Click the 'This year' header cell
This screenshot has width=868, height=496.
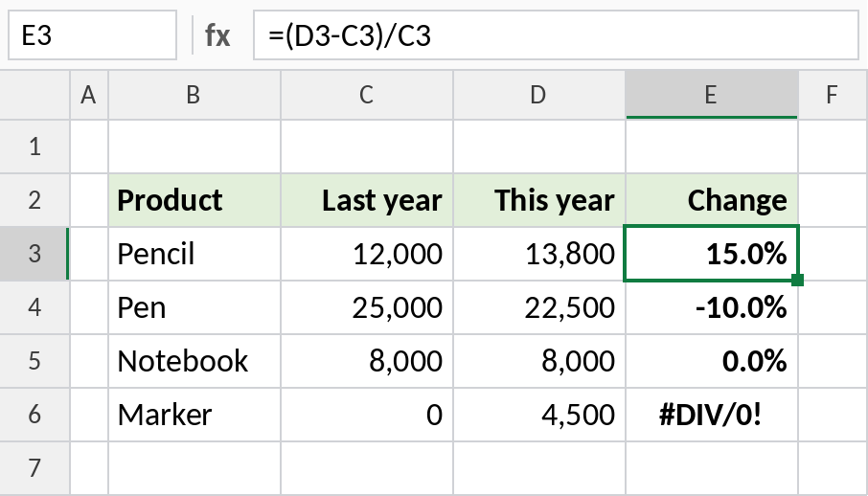point(539,200)
